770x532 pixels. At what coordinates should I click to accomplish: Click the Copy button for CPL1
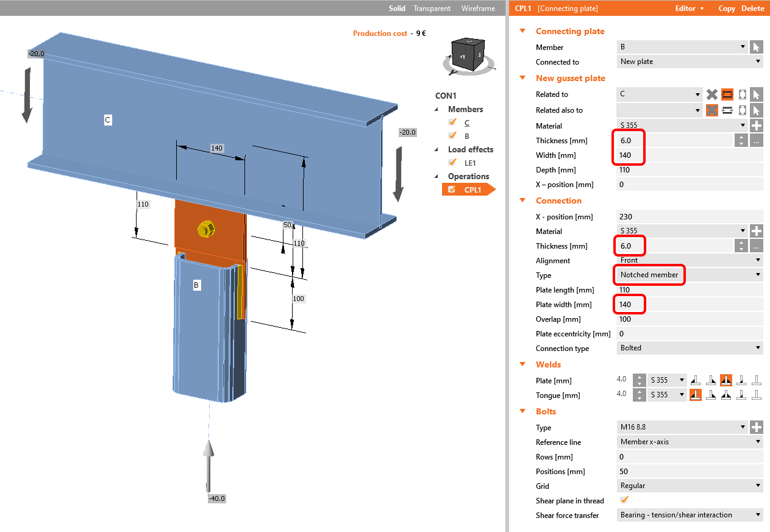[727, 8]
